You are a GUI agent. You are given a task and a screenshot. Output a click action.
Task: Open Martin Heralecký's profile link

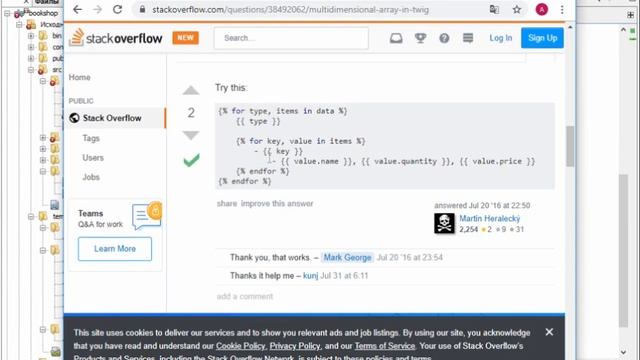(x=490, y=218)
